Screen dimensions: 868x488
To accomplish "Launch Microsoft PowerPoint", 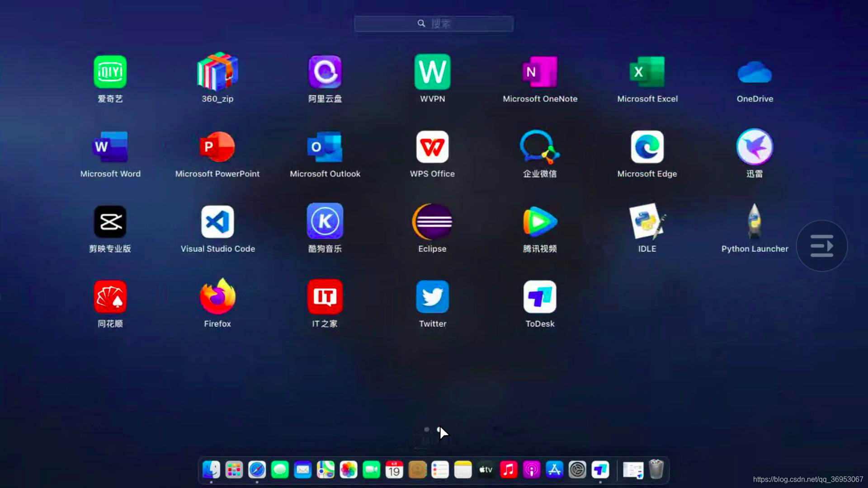I will [217, 147].
